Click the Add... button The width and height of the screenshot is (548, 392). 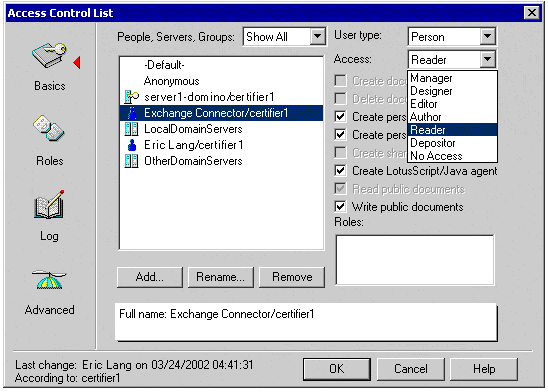pos(150,277)
